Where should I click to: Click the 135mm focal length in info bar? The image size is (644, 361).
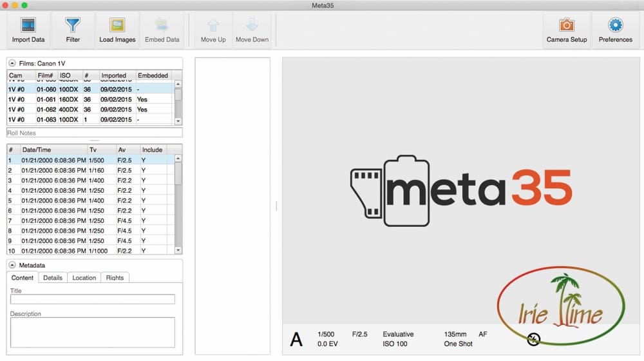pyautogui.click(x=455, y=335)
